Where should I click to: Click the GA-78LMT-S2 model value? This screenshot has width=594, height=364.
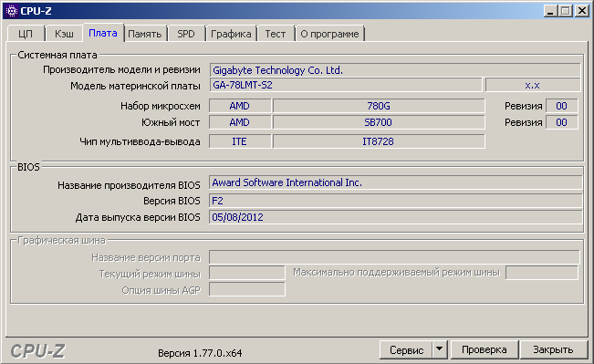pos(346,85)
